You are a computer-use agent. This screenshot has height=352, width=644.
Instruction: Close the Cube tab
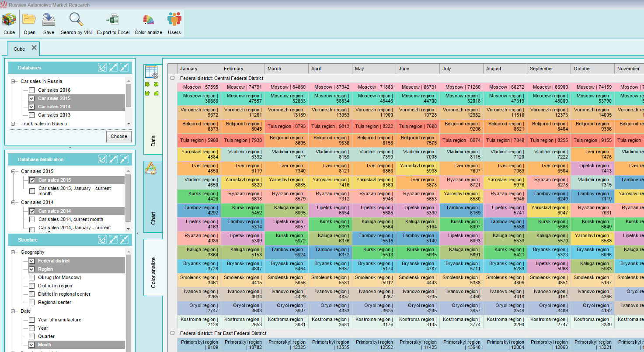tap(34, 48)
